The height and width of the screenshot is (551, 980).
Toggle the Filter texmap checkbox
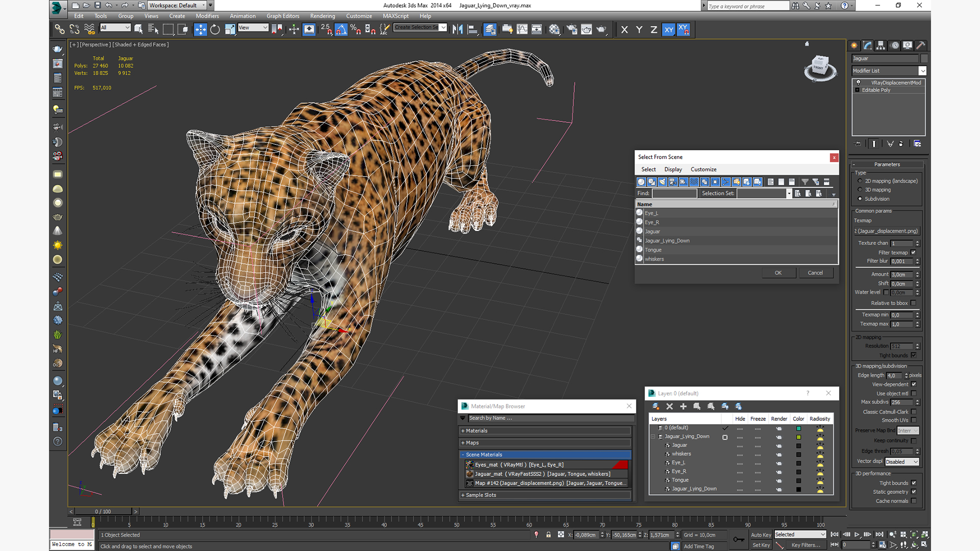pos(914,253)
